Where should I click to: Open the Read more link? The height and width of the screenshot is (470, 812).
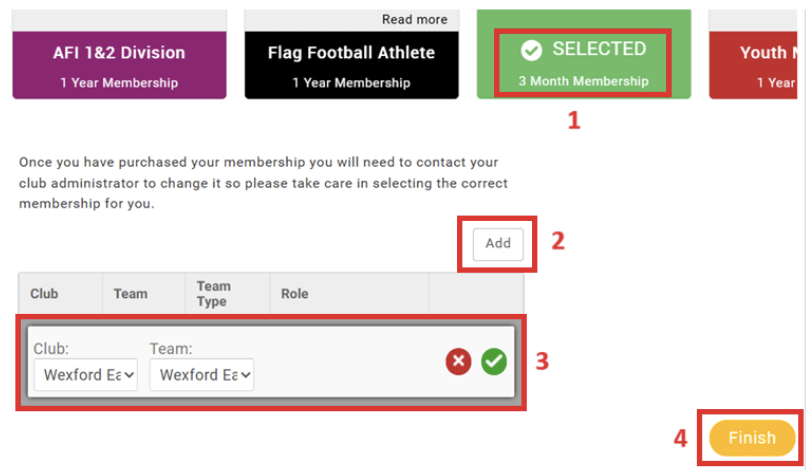click(x=416, y=19)
